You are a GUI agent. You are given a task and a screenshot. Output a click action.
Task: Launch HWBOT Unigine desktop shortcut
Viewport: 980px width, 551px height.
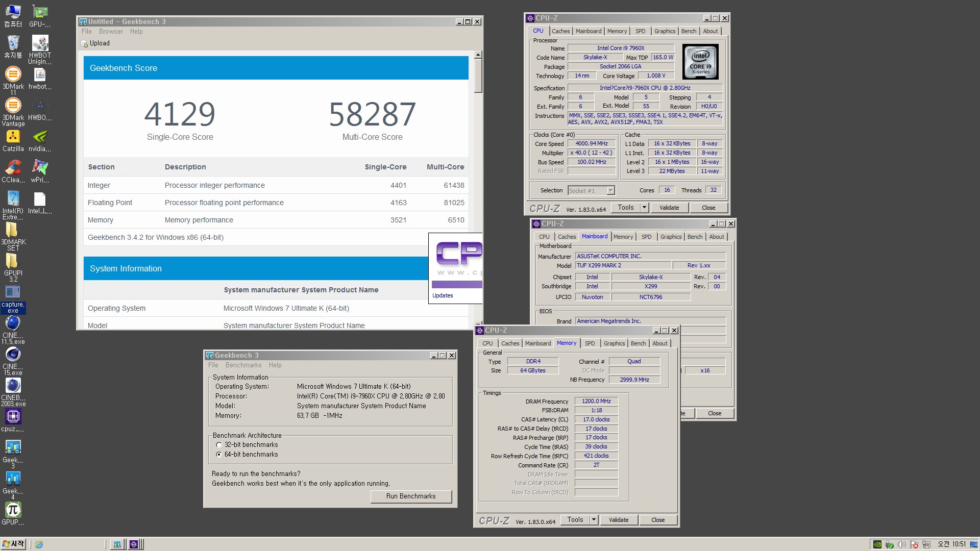click(40, 49)
